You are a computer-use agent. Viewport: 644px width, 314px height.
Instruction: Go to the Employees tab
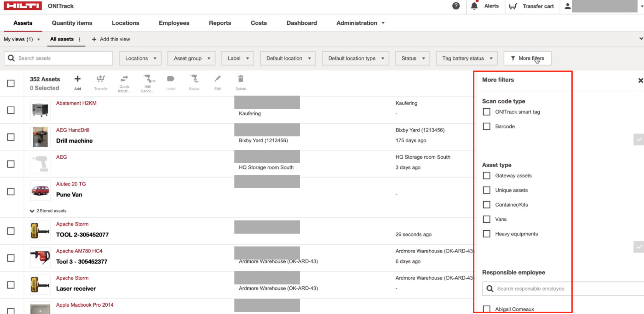(x=174, y=23)
